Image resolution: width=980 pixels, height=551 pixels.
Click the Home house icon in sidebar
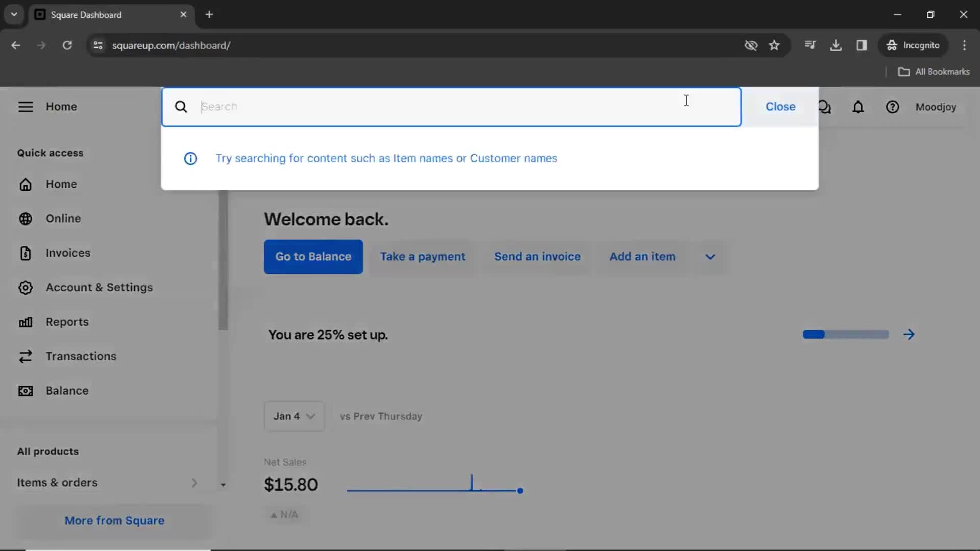pos(26,184)
